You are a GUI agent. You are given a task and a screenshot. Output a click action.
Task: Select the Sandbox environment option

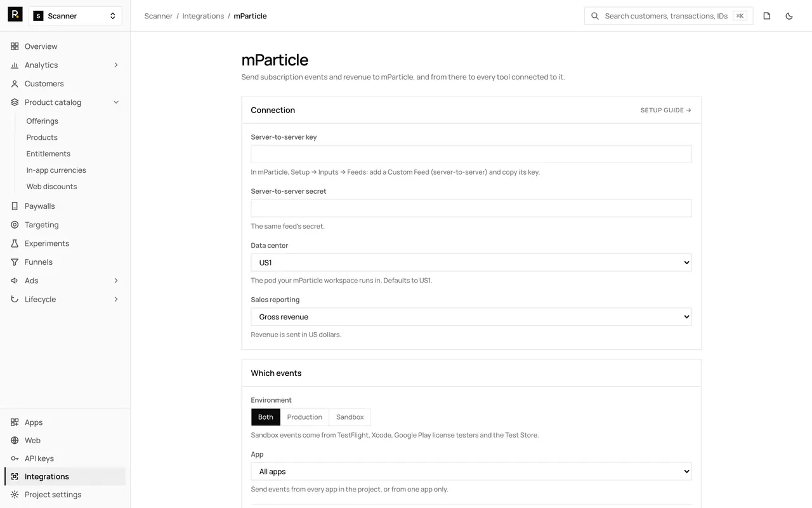[x=350, y=417]
